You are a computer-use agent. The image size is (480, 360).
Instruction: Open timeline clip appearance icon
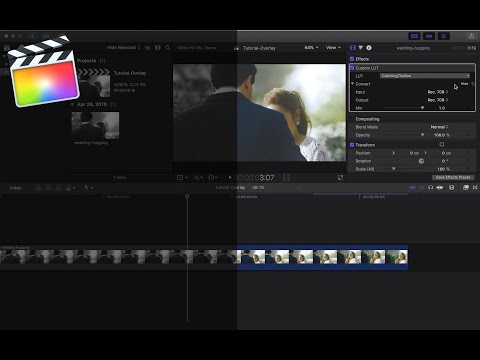click(x=452, y=188)
